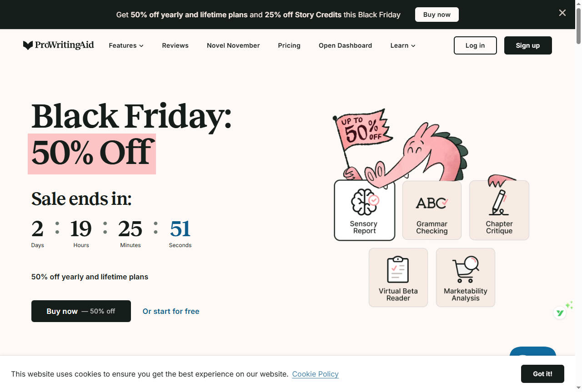The height and width of the screenshot is (392, 582).
Task: Expand the Features dropdown menu
Action: point(126,45)
